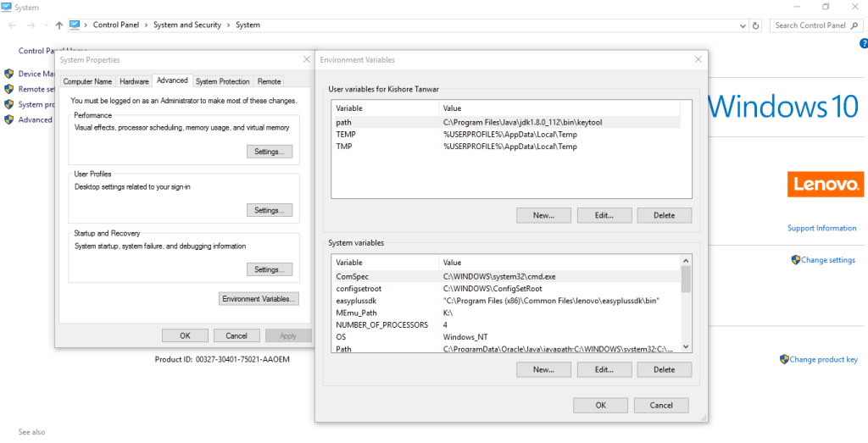
Task: Click the shield icon beside Device Manager
Action: pos(8,74)
